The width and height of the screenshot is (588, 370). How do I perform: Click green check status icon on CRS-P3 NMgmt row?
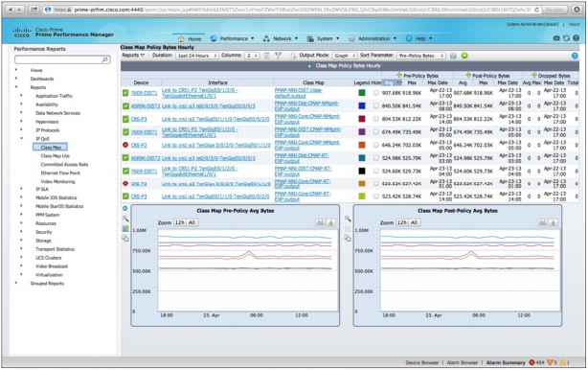[125, 119]
